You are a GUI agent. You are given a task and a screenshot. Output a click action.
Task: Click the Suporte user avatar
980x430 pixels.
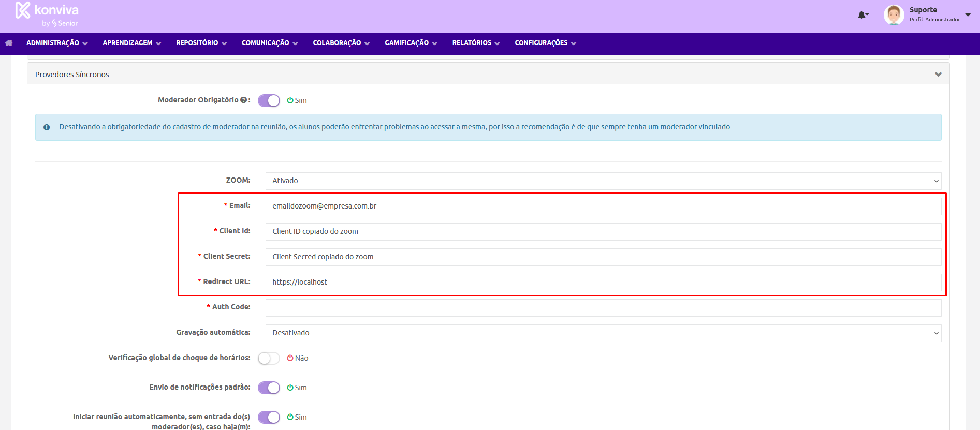(x=894, y=15)
